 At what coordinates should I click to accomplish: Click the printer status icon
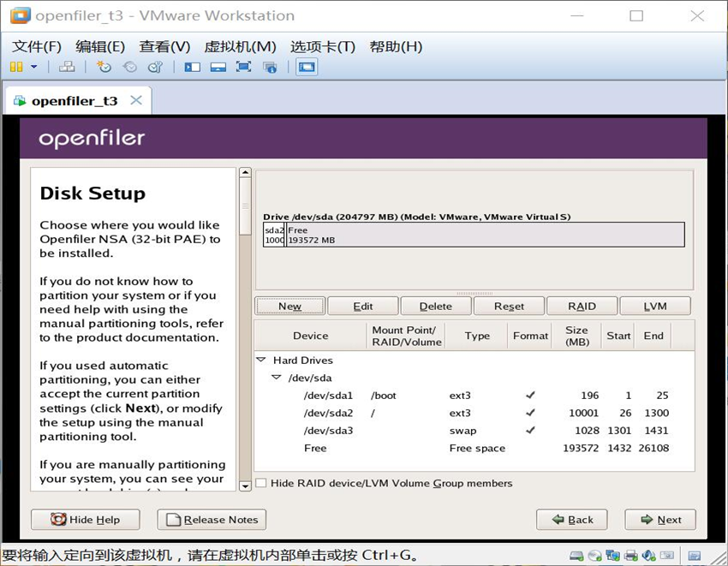pyautogui.click(x=631, y=556)
